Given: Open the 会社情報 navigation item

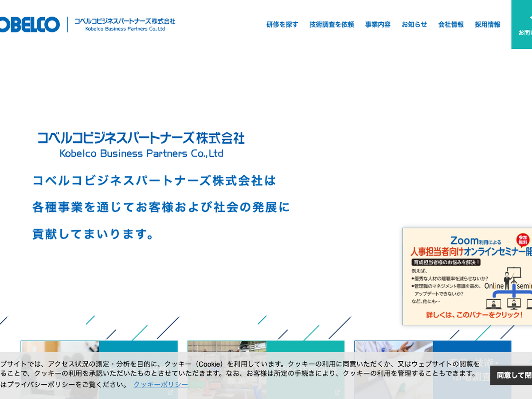Looking at the screenshot, I should 451,24.
